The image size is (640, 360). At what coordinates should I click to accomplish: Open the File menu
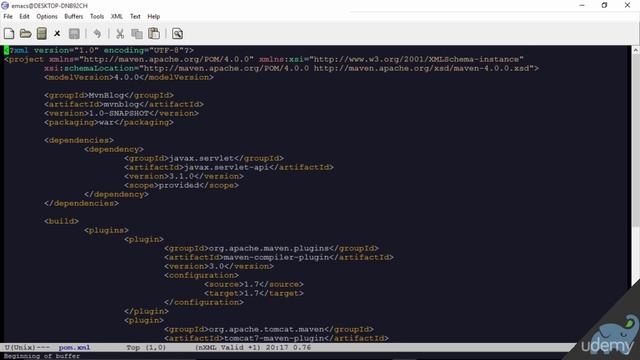coord(8,16)
